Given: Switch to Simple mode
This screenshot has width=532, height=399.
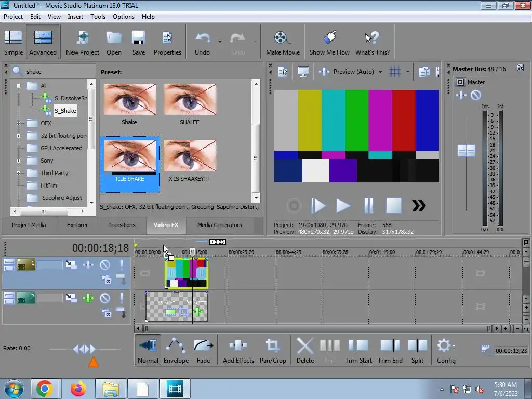Looking at the screenshot, I should tap(14, 43).
